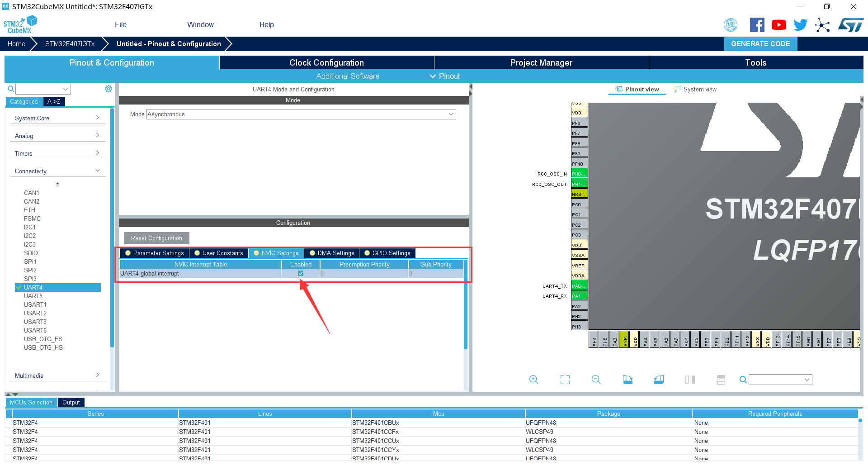Select USART1 in the Connectivity list
Image resolution: width=868 pixels, height=466 pixels.
tap(35, 304)
